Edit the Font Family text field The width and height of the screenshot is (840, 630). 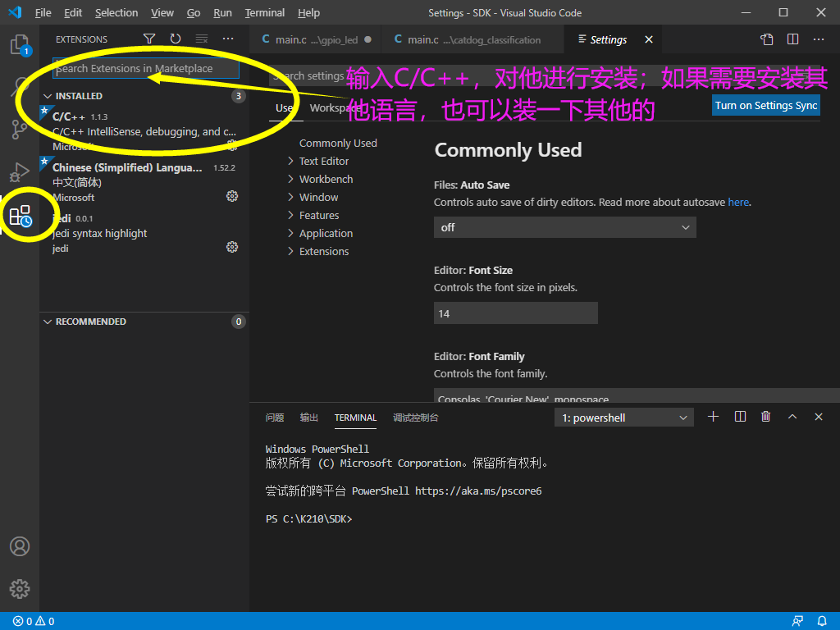pyautogui.click(x=637, y=396)
